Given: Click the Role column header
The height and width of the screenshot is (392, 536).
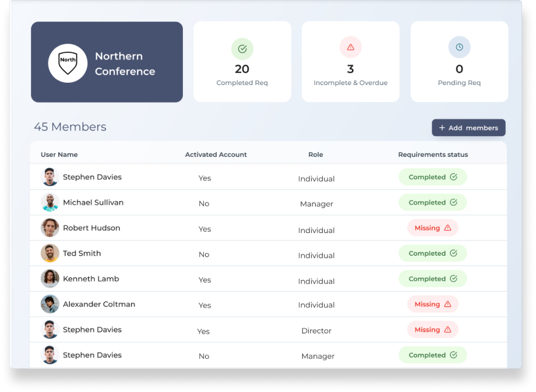Looking at the screenshot, I should (315, 154).
